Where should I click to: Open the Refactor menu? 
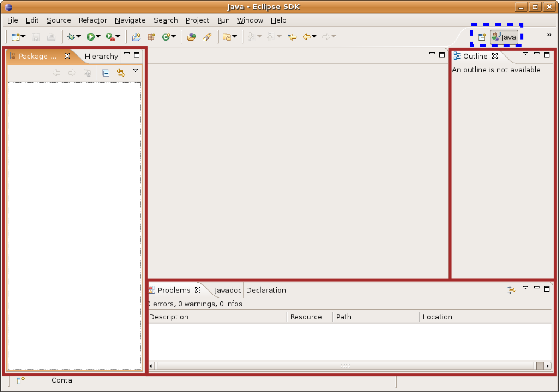(93, 20)
